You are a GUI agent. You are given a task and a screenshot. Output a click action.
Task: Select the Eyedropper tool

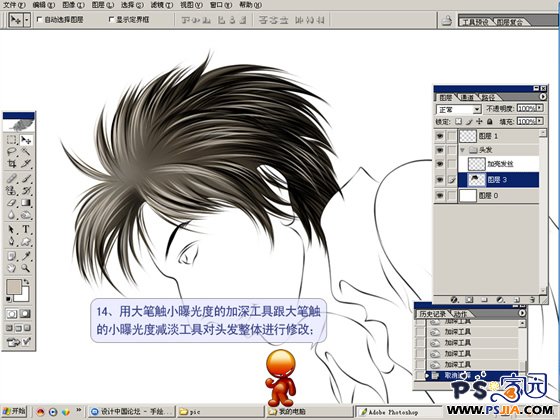point(26,256)
